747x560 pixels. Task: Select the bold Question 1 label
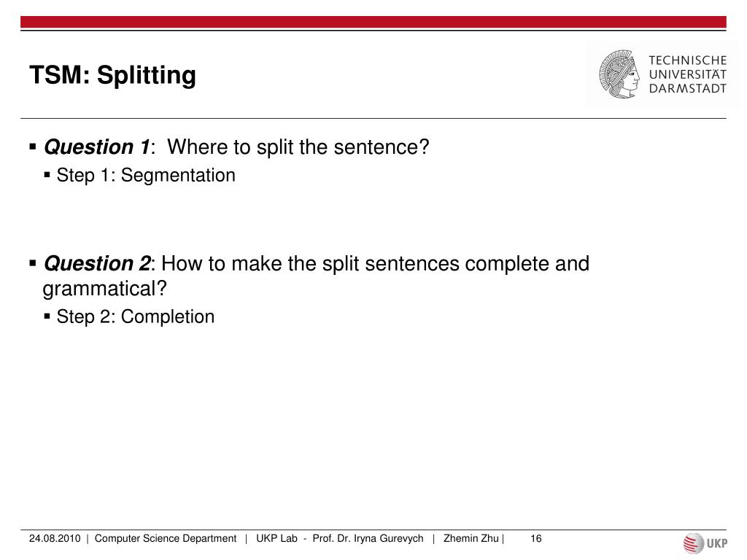(97, 147)
